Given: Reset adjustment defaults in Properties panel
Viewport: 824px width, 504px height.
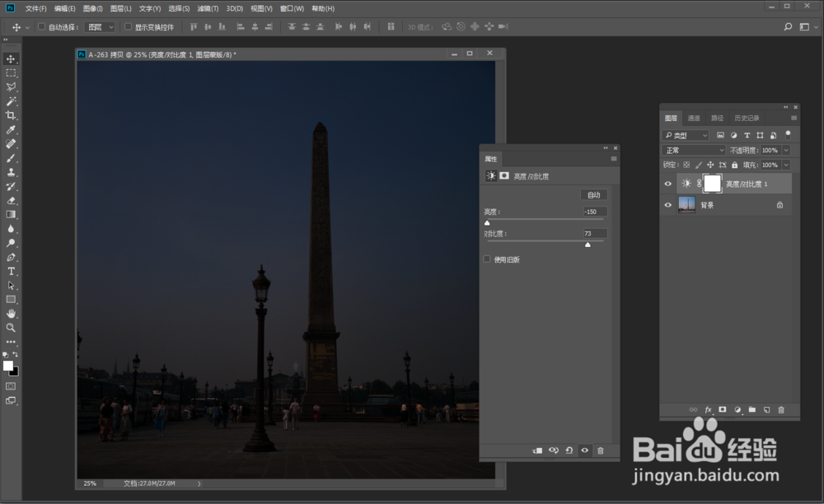Looking at the screenshot, I should [569, 450].
